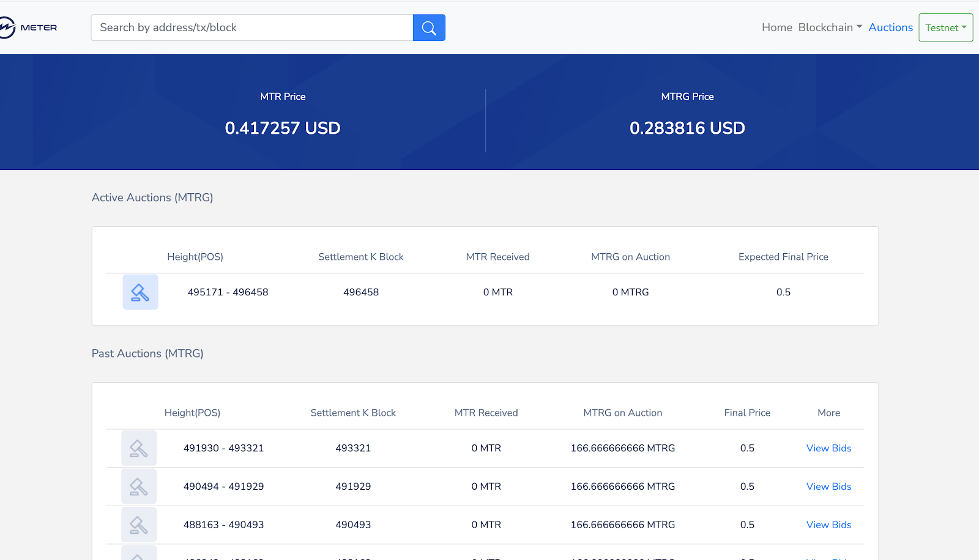Click active auction expected price 0.5

(x=783, y=292)
